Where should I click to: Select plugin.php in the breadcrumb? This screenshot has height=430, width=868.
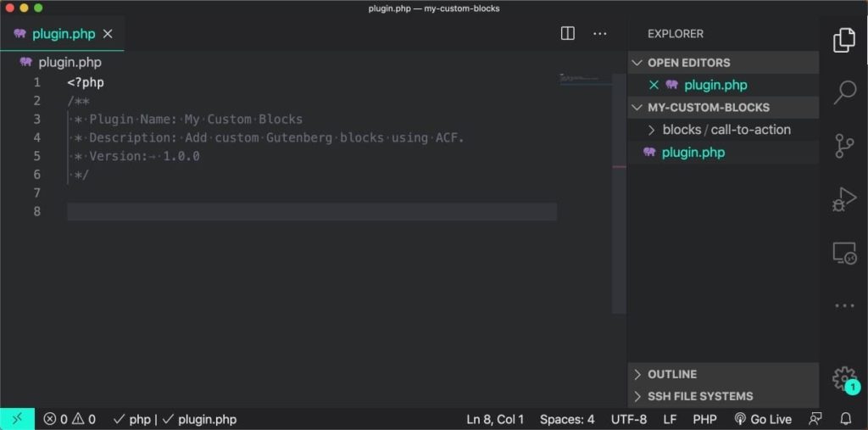70,62
